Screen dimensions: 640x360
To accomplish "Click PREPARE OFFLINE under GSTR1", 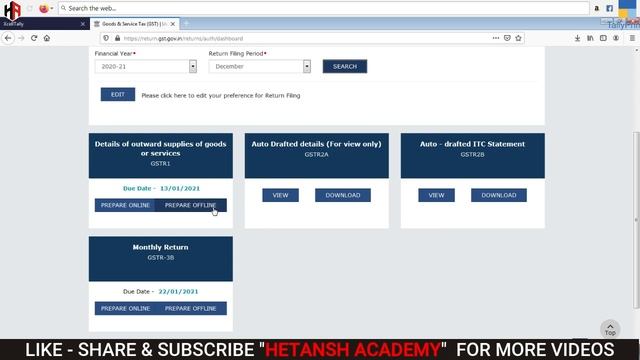I will 191,205.
